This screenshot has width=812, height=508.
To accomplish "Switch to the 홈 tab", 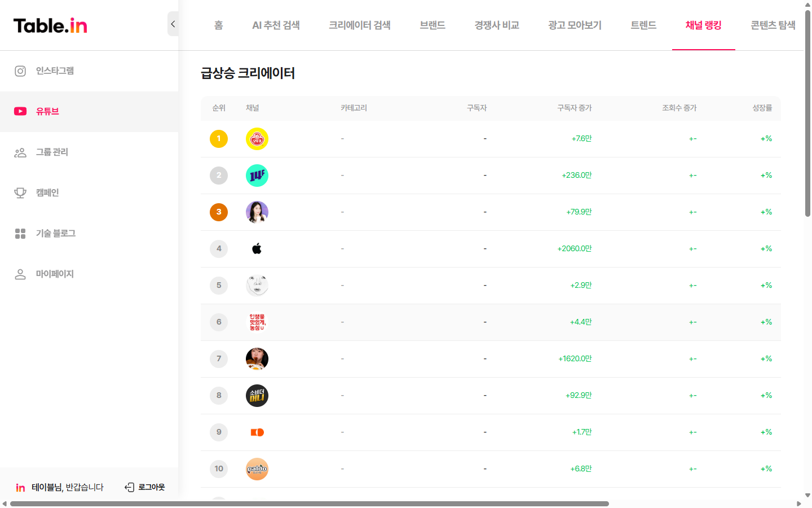I will coord(218,25).
